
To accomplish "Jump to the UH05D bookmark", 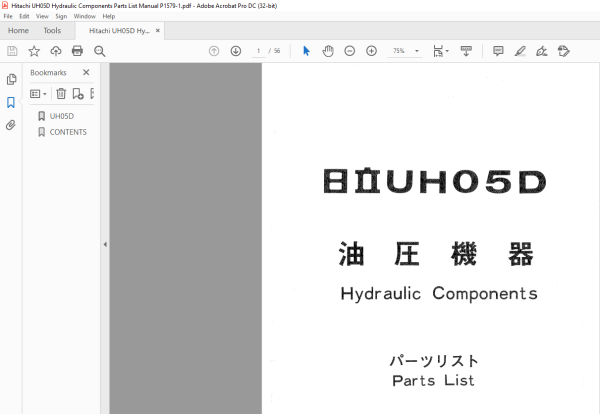I will coord(62,116).
